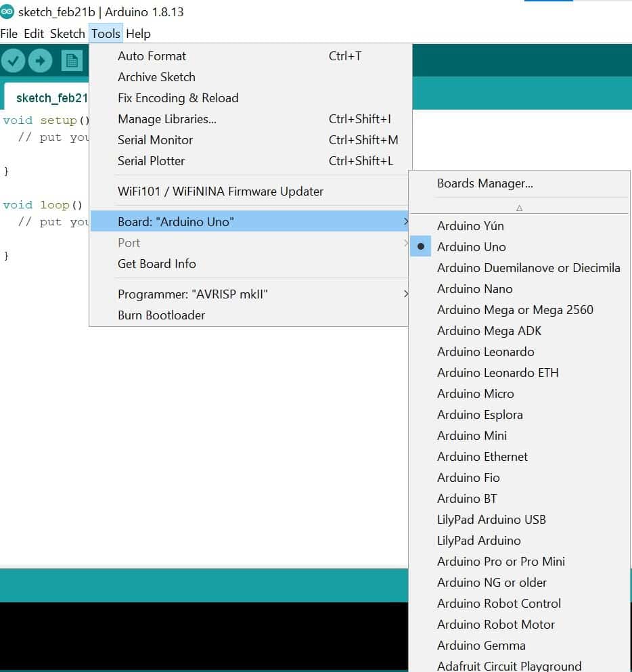Click the Verify checkmark toolbar button
This screenshot has width=632, height=672.
13,61
